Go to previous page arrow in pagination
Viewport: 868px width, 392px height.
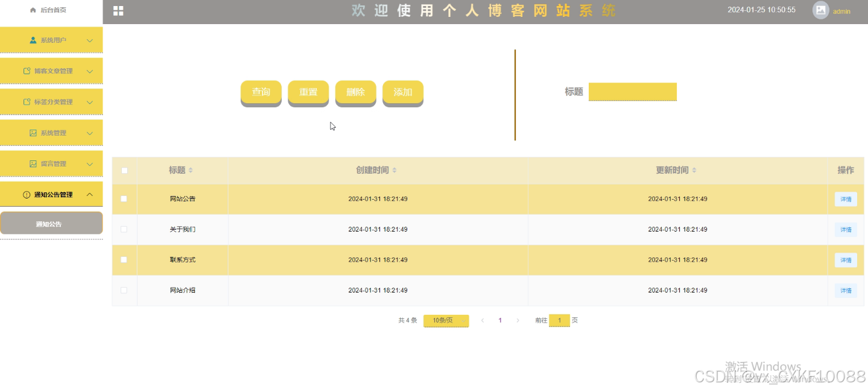(483, 320)
